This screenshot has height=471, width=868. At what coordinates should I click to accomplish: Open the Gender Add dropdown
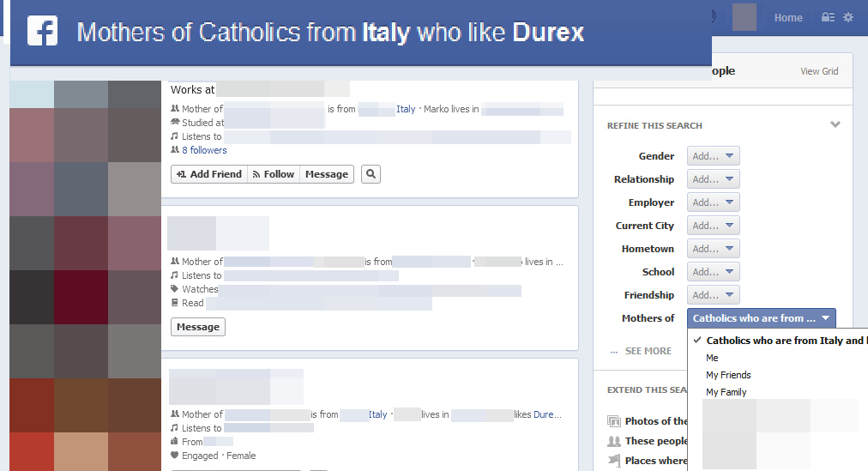coord(713,156)
